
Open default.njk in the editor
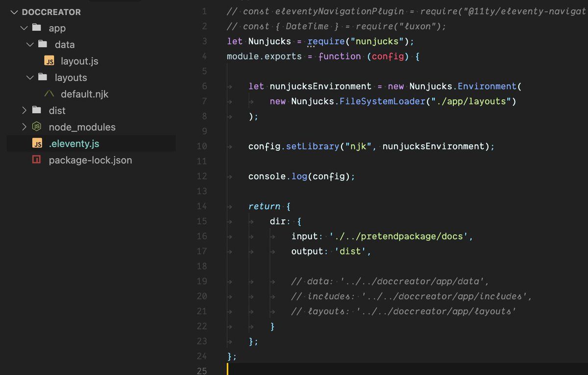tap(84, 94)
